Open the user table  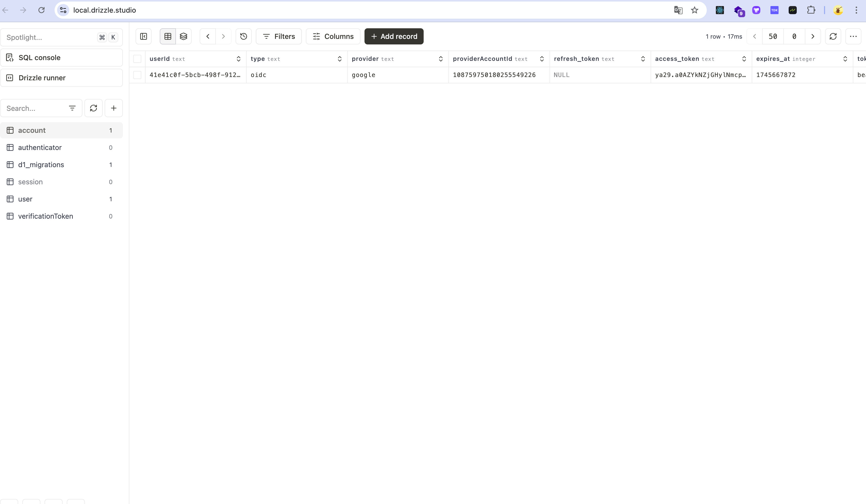[26, 199]
